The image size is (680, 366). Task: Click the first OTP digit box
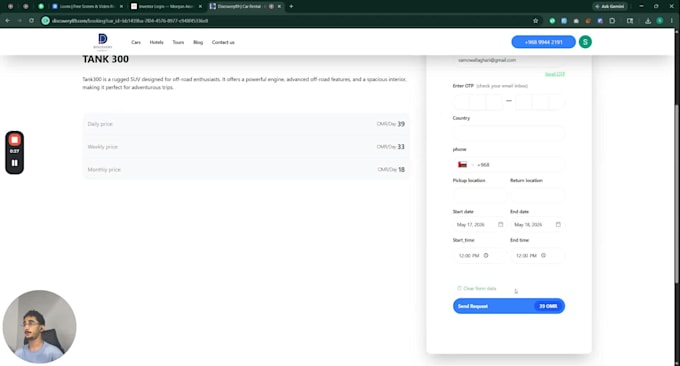461,101
